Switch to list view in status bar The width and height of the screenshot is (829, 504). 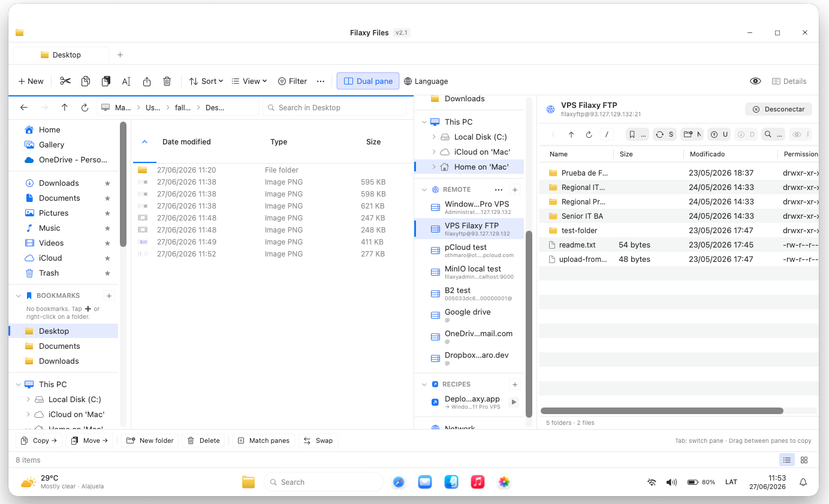[x=787, y=460]
